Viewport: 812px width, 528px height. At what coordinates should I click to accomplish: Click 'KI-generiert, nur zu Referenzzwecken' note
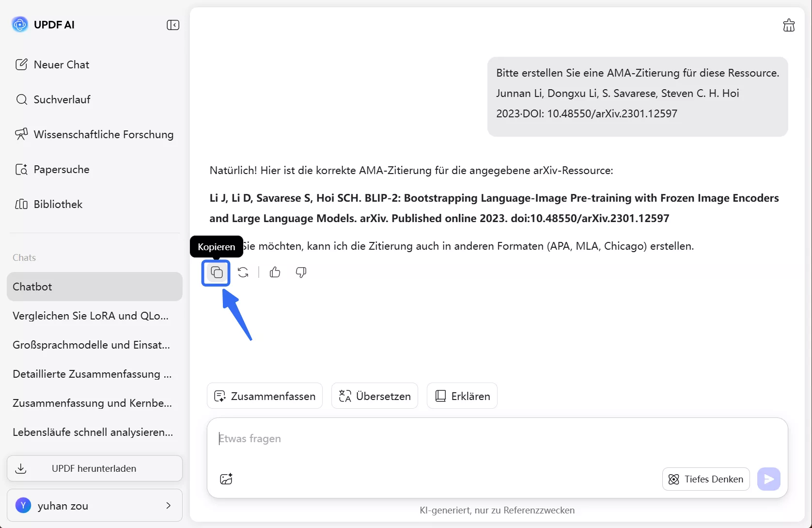click(x=497, y=510)
